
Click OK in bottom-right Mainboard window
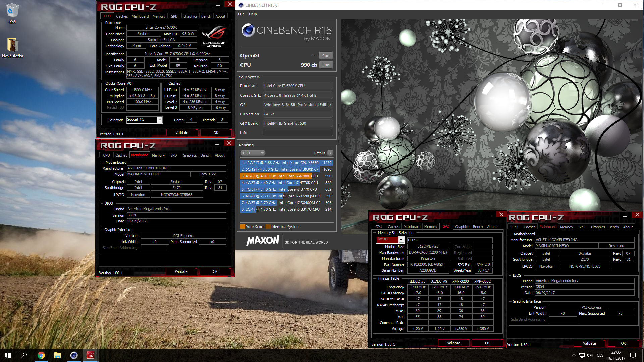pyautogui.click(x=623, y=343)
